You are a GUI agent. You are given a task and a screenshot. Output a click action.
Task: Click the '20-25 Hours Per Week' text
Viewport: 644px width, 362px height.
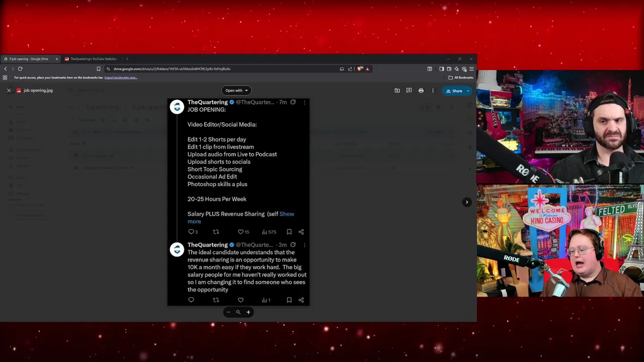pos(217,199)
